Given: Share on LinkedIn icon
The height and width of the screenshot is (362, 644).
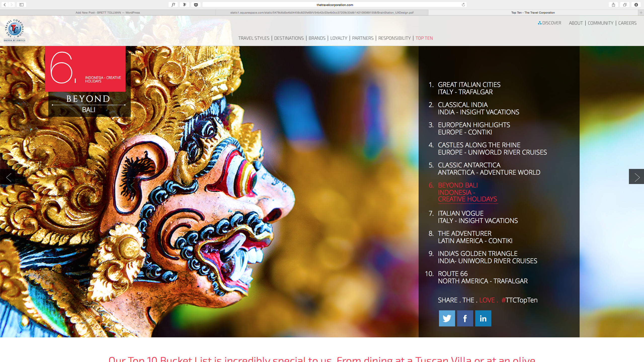Looking at the screenshot, I should (483, 318).
